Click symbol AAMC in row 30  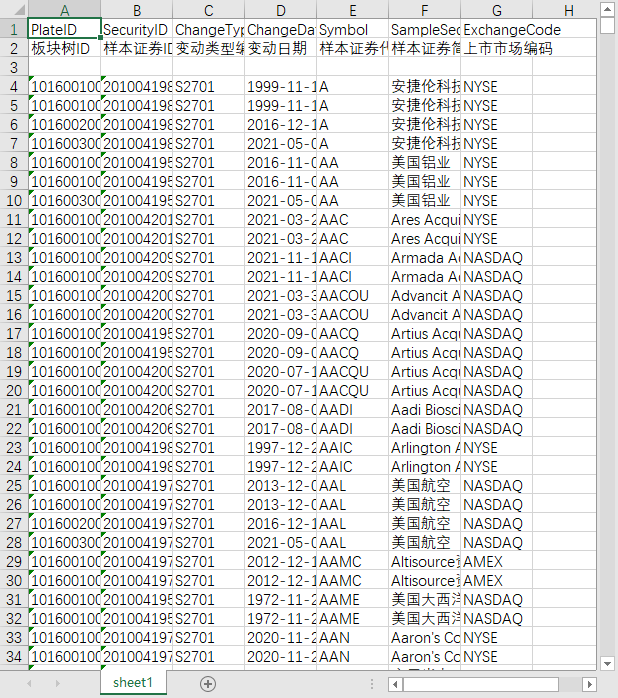point(353,580)
